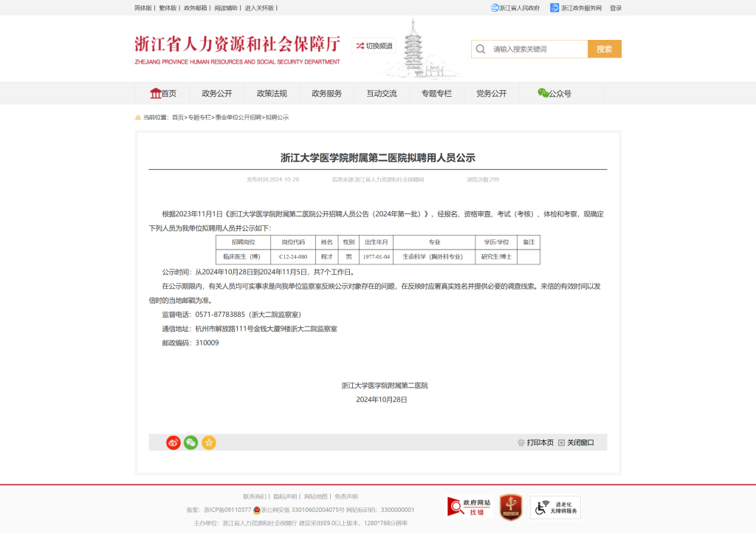Click the magnifier icon in search box
Image resolution: width=756 pixels, height=534 pixels.
pyautogui.click(x=481, y=49)
